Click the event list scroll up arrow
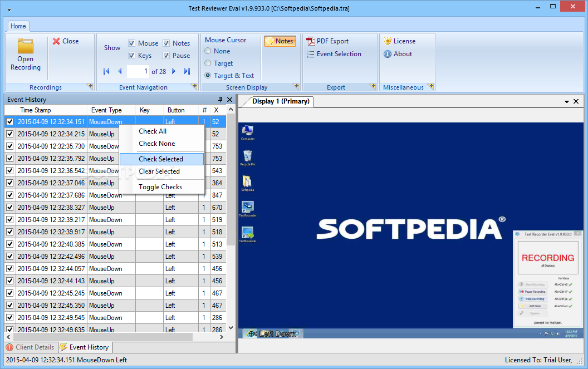The image size is (588, 369). (x=231, y=110)
